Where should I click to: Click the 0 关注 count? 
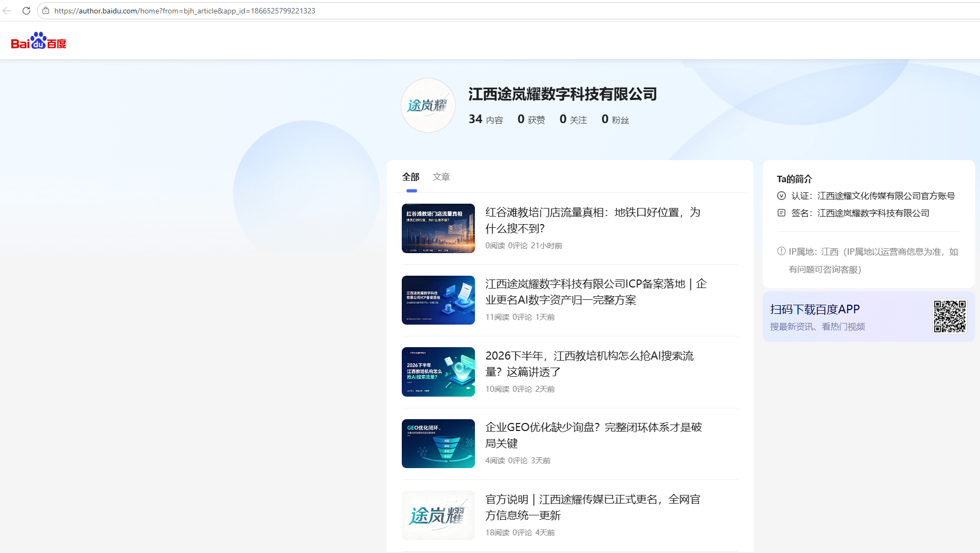coord(573,119)
